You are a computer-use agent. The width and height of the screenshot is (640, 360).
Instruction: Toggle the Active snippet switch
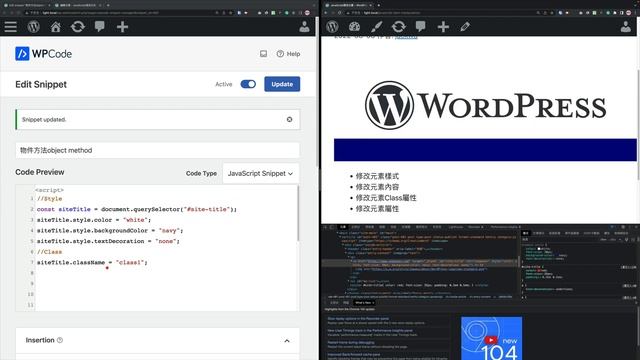click(x=248, y=84)
